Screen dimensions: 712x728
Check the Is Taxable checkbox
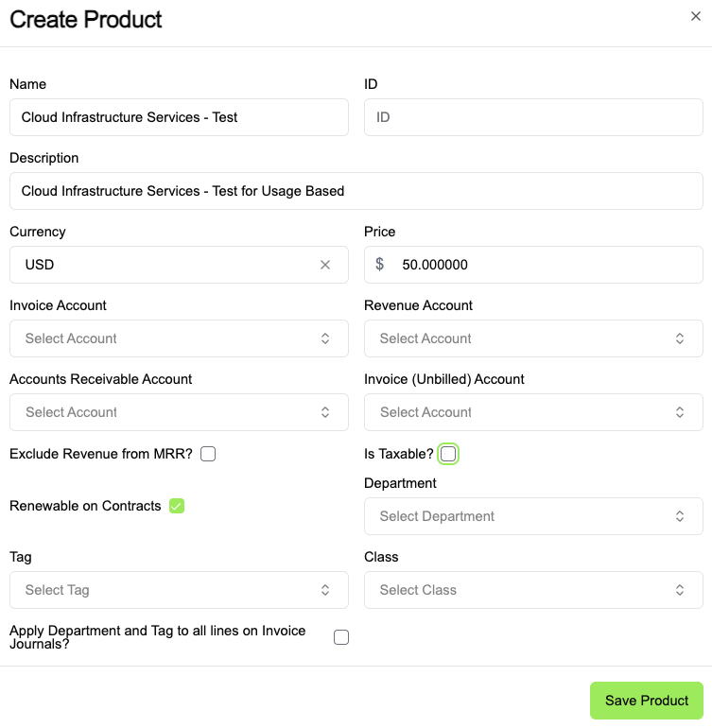coord(448,454)
